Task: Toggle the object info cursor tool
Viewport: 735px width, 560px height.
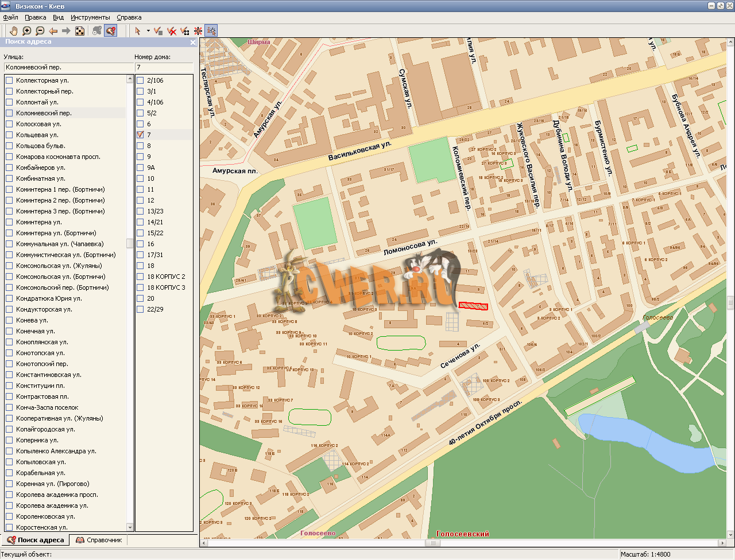Action: coord(211,31)
